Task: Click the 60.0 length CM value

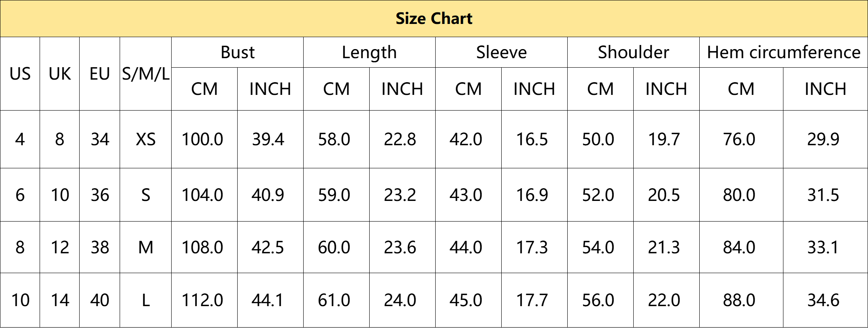Action: click(334, 248)
